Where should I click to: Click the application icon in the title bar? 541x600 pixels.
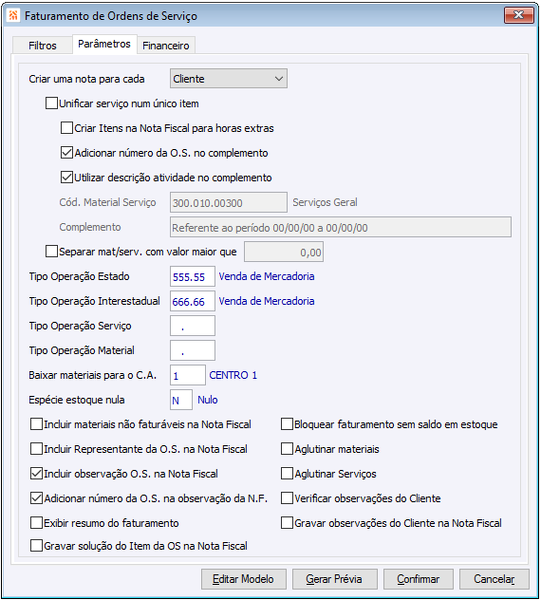pyautogui.click(x=13, y=15)
